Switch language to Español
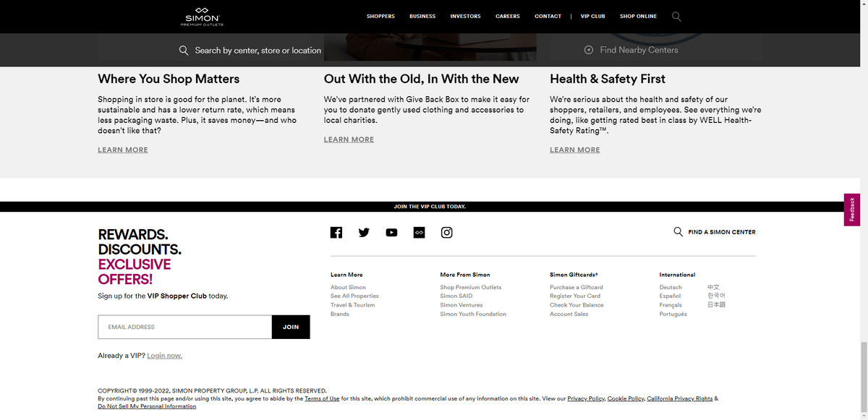Image resolution: width=868 pixels, height=420 pixels. pyautogui.click(x=670, y=296)
